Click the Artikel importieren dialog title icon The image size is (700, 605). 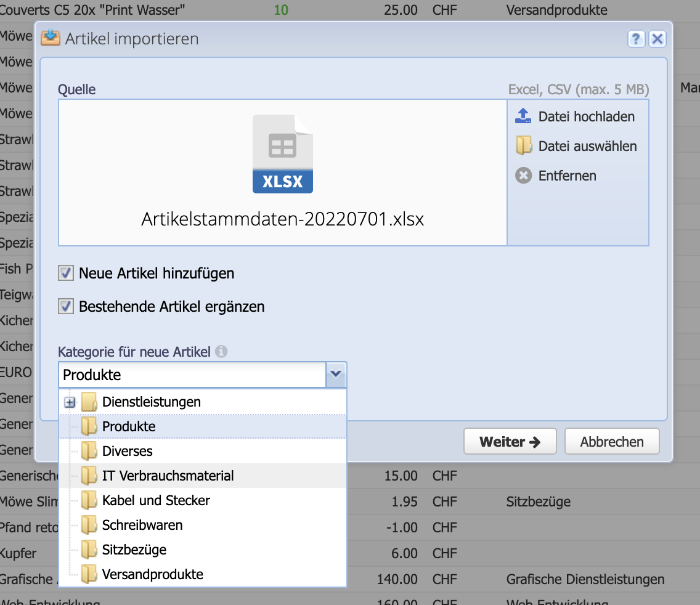51,38
